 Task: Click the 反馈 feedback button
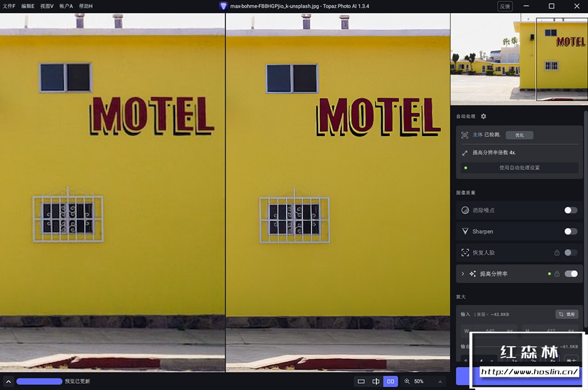coord(505,6)
